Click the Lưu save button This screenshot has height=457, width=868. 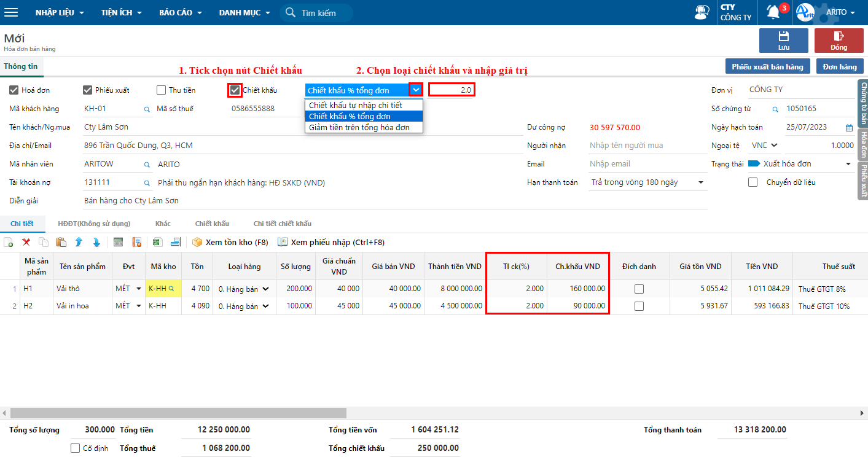pos(784,41)
